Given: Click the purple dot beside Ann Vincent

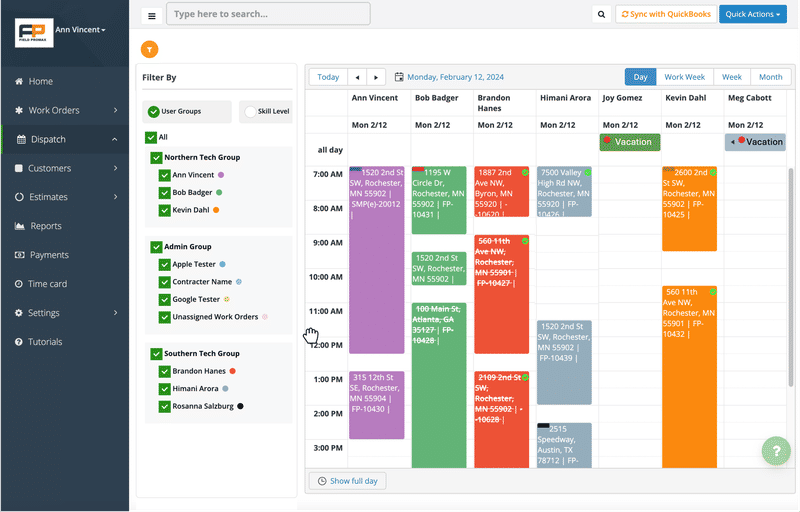Looking at the screenshot, I should coord(221,175).
